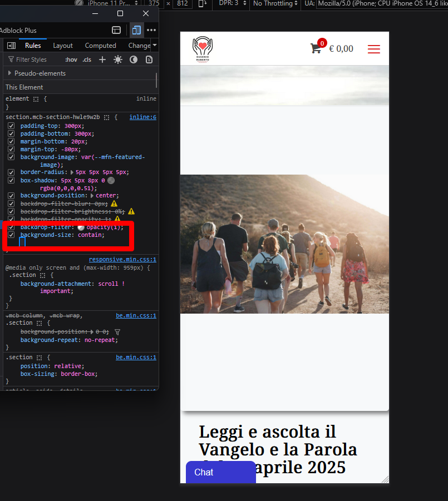Viewport: 448px width, 501px height.
Task: Click the shopping cart icon
Action: [x=316, y=48]
